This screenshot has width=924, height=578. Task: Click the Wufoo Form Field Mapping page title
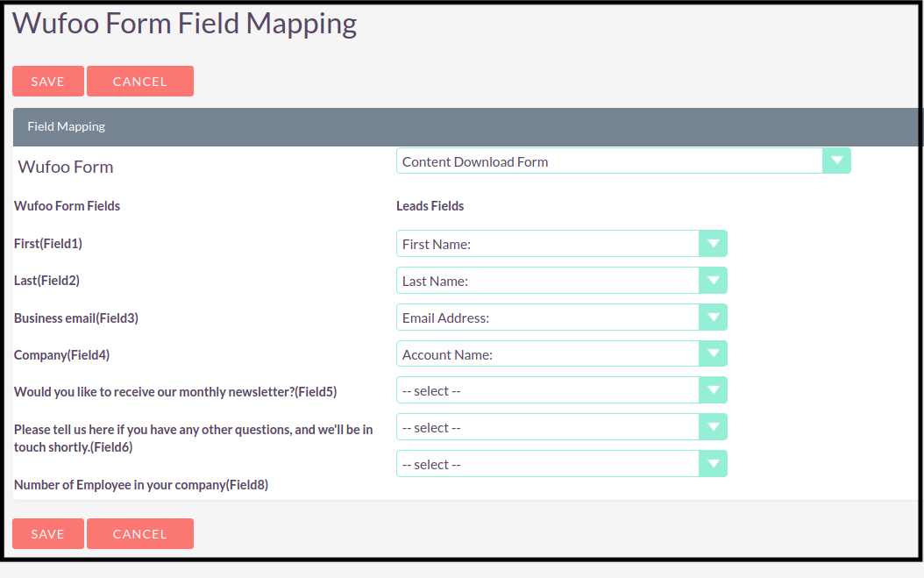184,25
